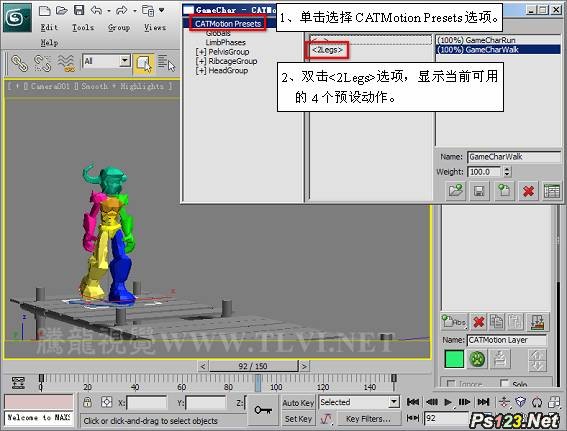Image resolution: width=567 pixels, height=431 pixels.
Task: Open the CATMotion options table icon
Action: [x=552, y=191]
